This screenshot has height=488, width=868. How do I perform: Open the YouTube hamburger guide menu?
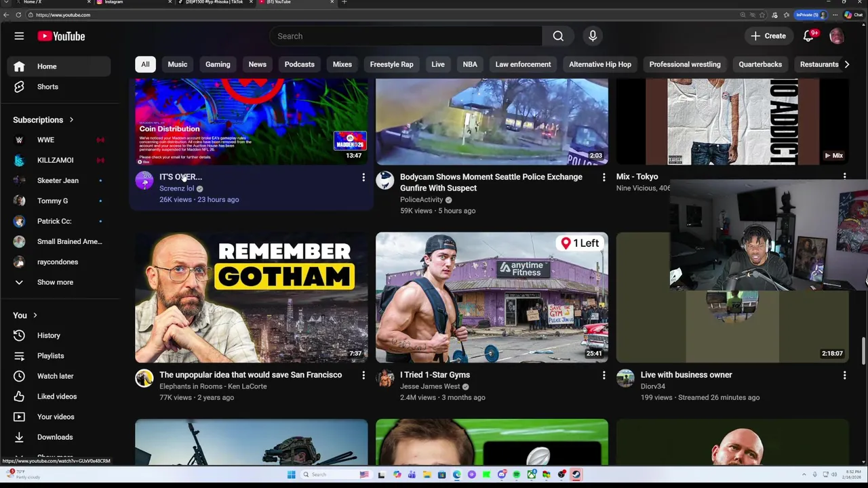click(x=19, y=36)
